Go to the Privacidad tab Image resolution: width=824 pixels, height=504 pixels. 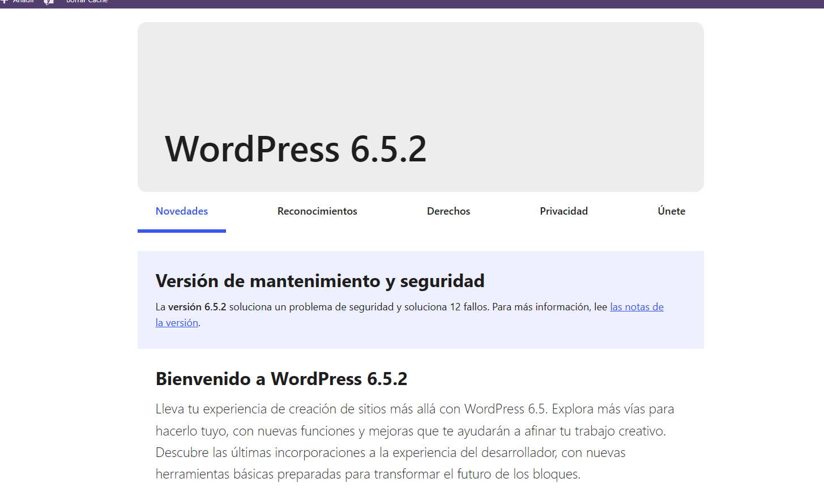[563, 211]
